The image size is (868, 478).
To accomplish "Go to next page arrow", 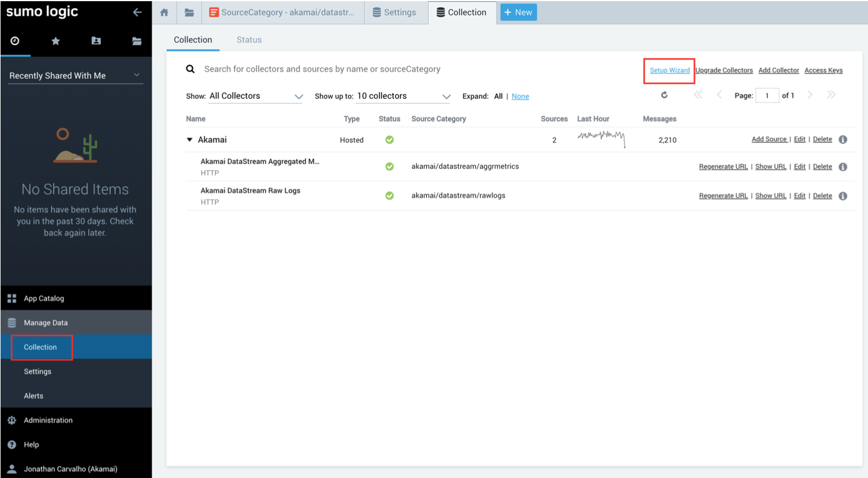I will coord(810,95).
